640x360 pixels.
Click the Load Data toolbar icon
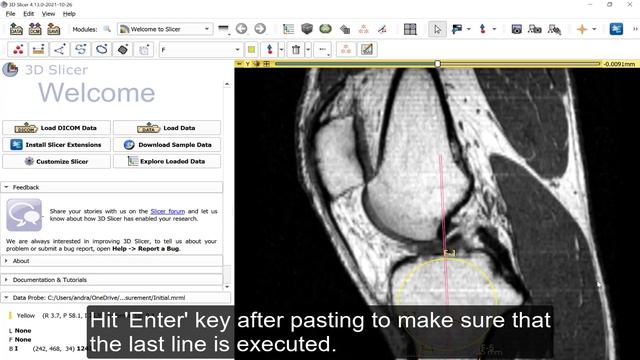pos(16,29)
